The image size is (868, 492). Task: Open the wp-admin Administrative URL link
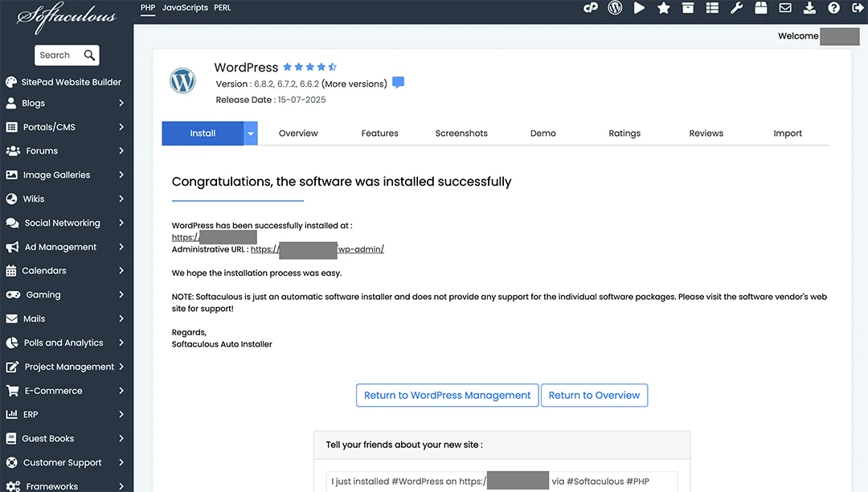tap(317, 249)
